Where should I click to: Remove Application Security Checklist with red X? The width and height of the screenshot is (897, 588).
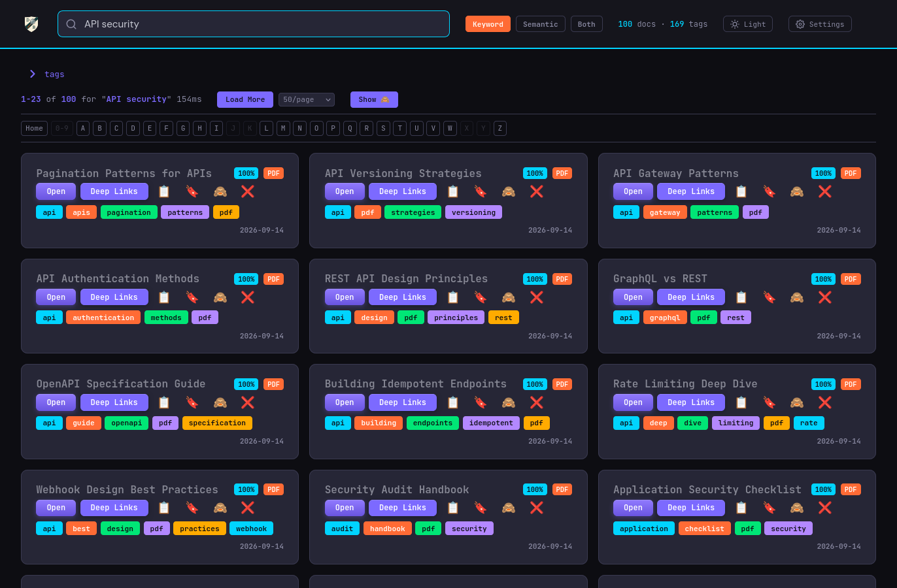click(x=825, y=508)
